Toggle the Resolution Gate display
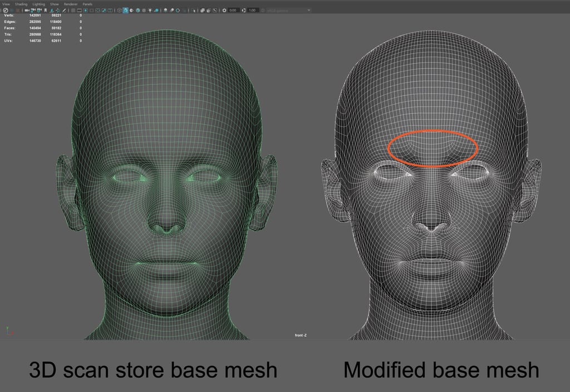The height and width of the screenshot is (392, 570). click(x=85, y=10)
